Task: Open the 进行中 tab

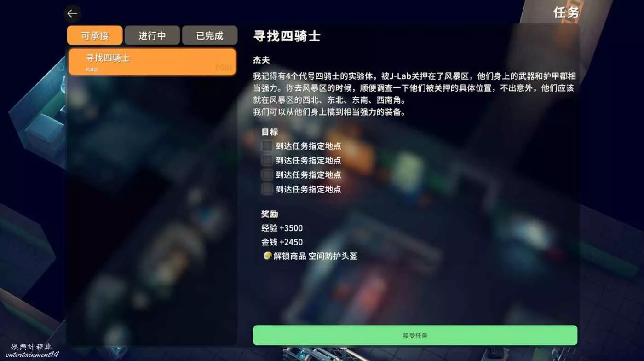Action: pyautogui.click(x=152, y=35)
